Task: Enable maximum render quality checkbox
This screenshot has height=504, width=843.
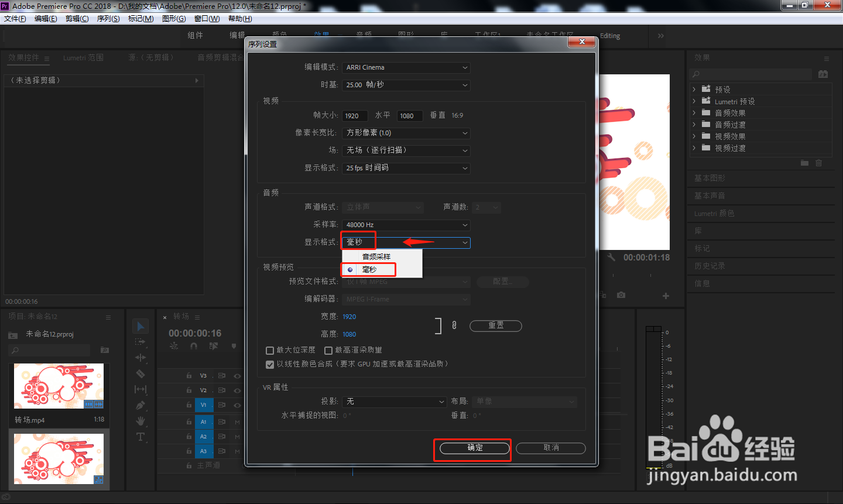Action: pyautogui.click(x=328, y=351)
